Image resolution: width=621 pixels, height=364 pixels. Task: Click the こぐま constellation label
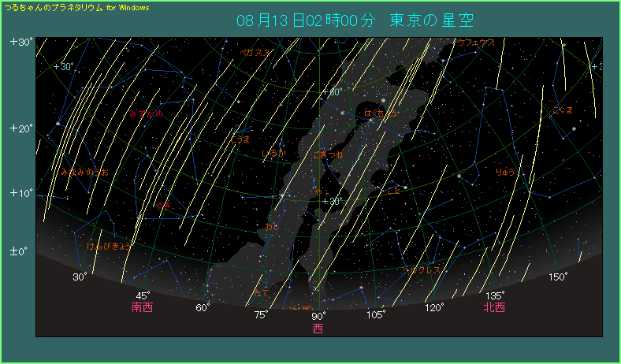tap(563, 110)
